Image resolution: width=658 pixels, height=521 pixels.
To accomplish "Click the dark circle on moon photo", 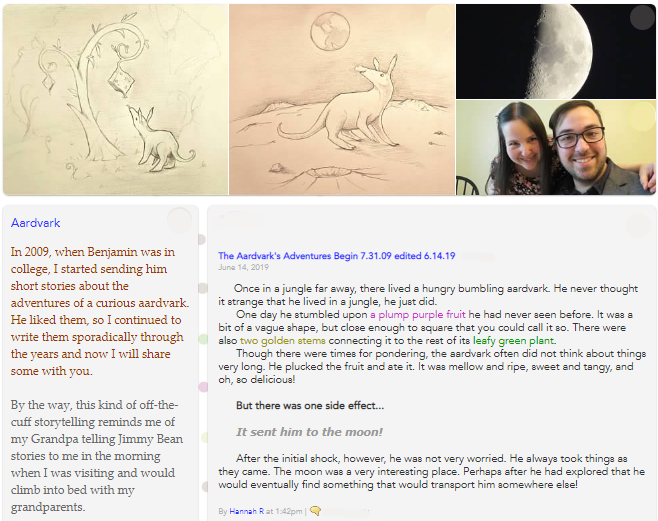I will point(642,18).
